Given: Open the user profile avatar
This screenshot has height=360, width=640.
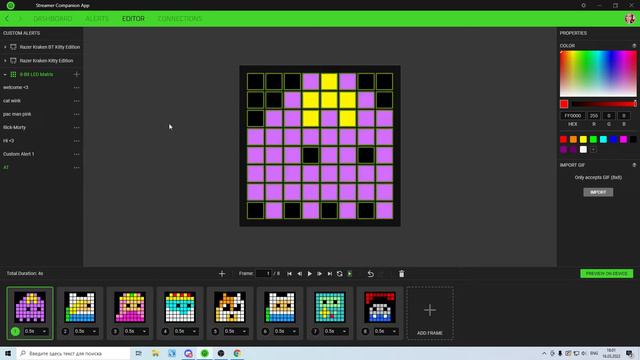Looking at the screenshot, I should pos(630,18).
